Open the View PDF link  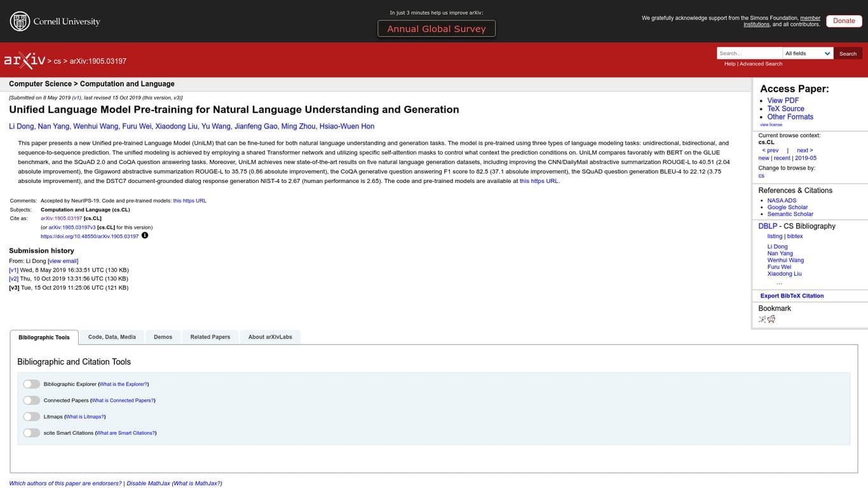(x=783, y=100)
